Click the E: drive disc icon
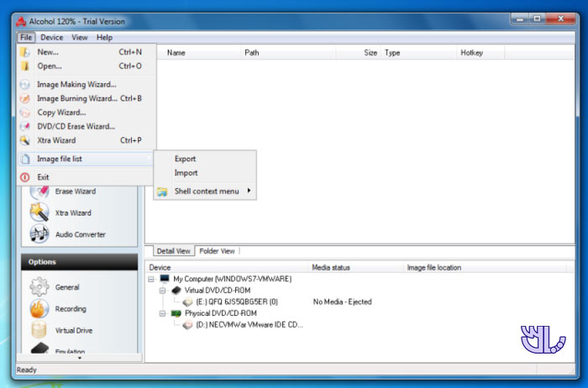 tap(187, 301)
